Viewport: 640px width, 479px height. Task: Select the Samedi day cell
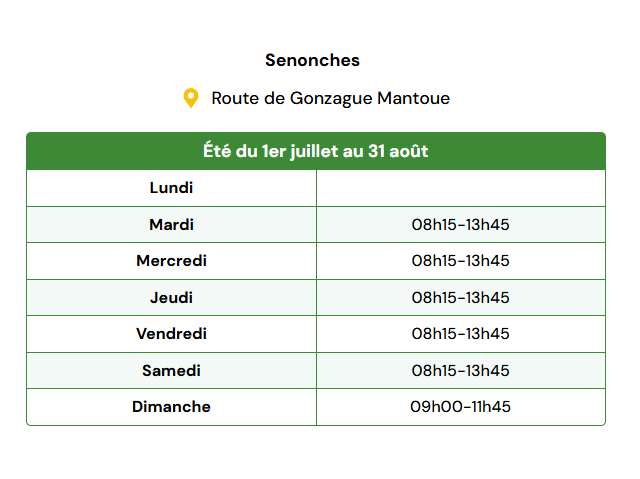pyautogui.click(x=171, y=371)
